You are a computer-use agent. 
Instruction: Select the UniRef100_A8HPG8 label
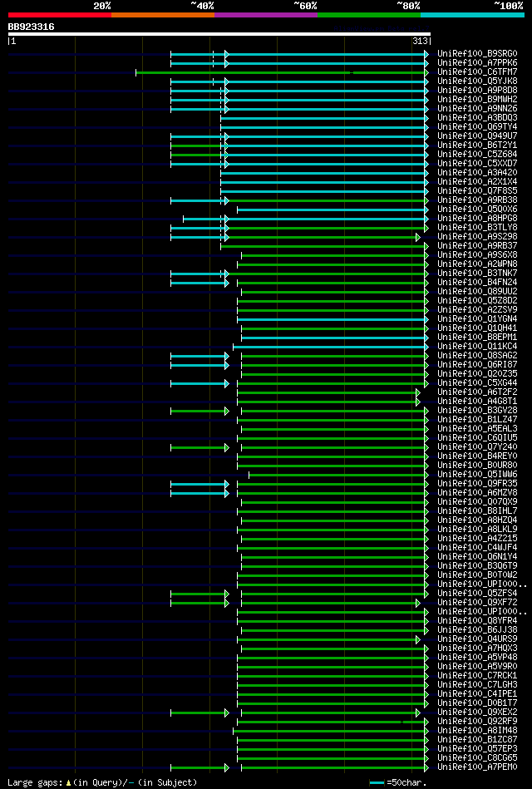(478, 219)
